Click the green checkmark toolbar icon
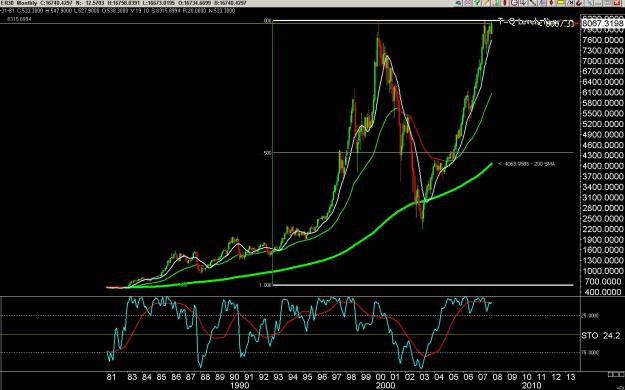Viewport: 625px width, 390px height. click(476, 3)
